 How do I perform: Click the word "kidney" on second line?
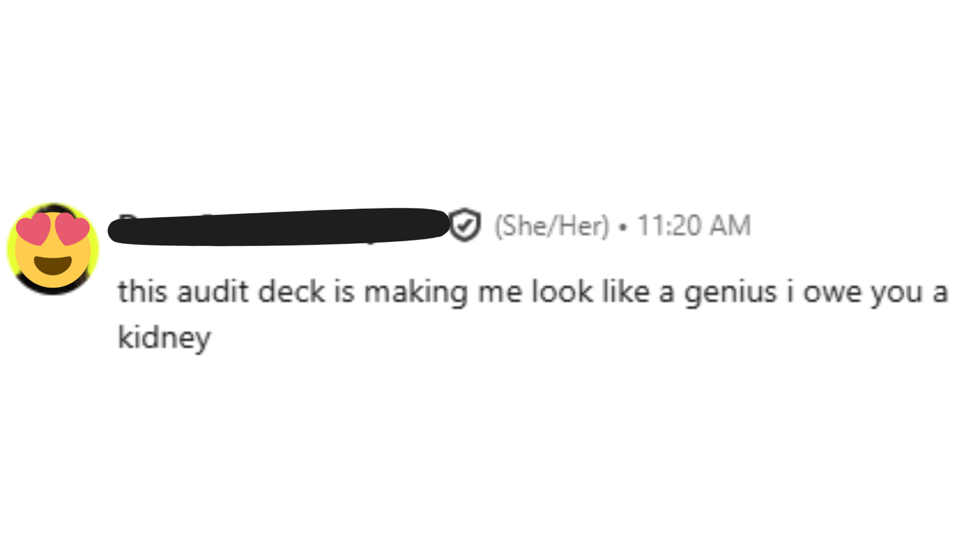click(164, 338)
